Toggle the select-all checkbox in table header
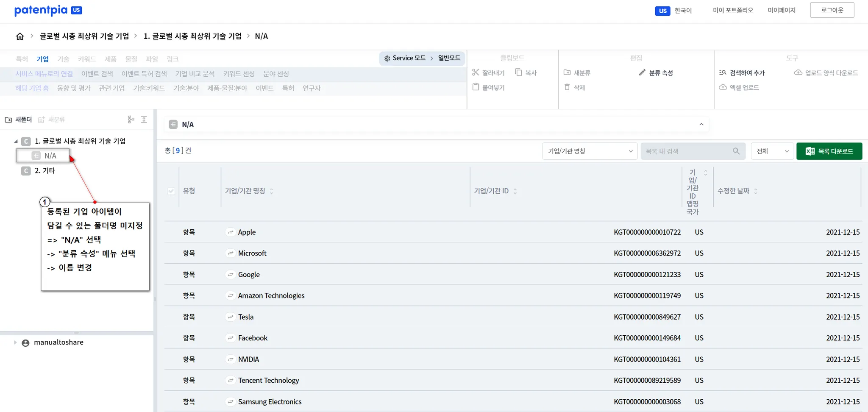This screenshot has height=412, width=868. (171, 191)
